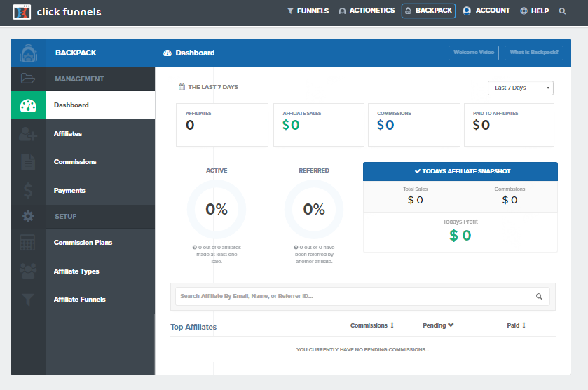
Task: Click the palette icon beside Dashboard title
Action: click(167, 53)
